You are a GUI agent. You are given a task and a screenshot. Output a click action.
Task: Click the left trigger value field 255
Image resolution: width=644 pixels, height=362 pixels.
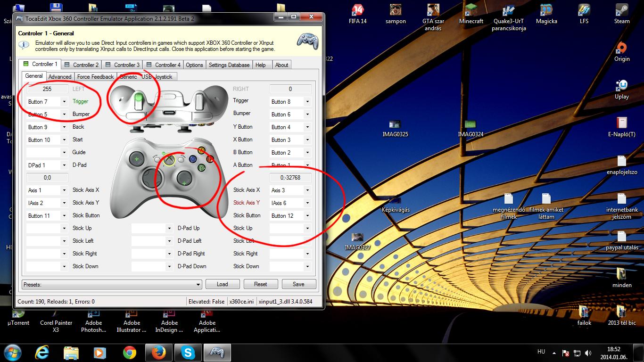(x=47, y=89)
